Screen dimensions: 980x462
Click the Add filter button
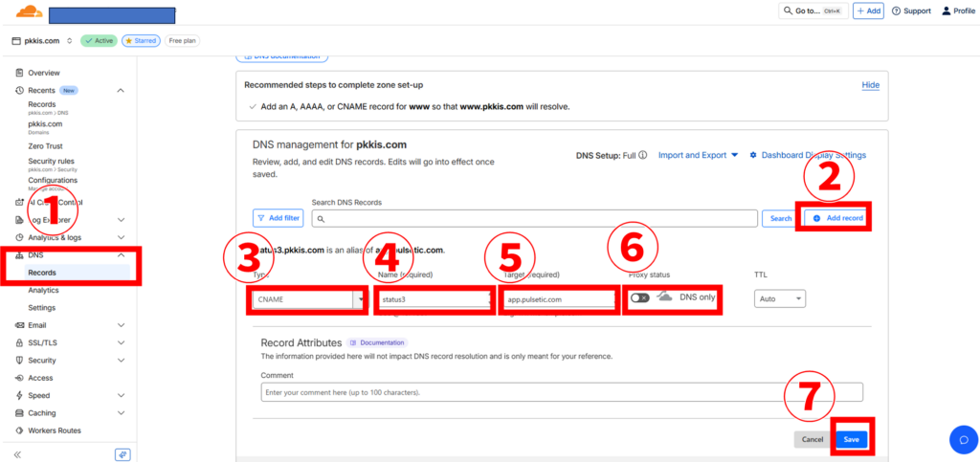point(278,218)
